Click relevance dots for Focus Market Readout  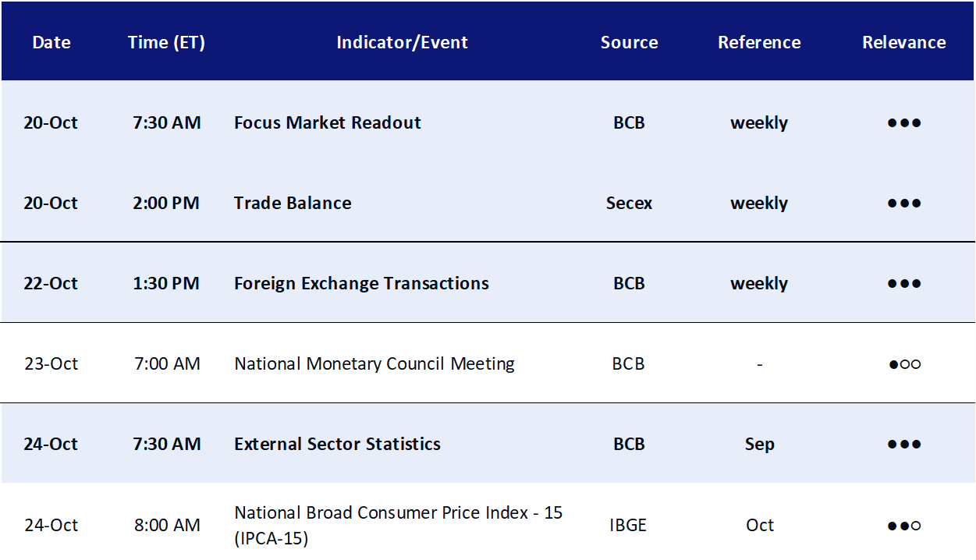pyautogui.click(x=904, y=123)
